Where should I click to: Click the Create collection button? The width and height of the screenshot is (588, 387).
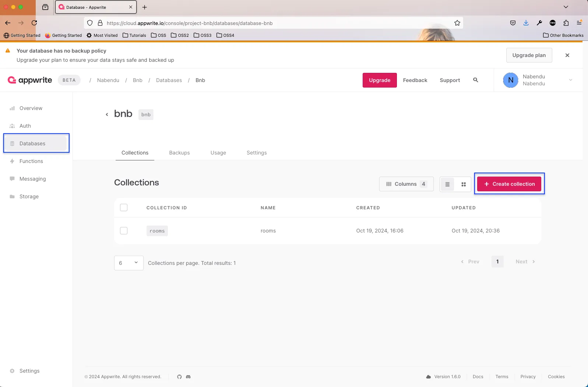(x=509, y=184)
